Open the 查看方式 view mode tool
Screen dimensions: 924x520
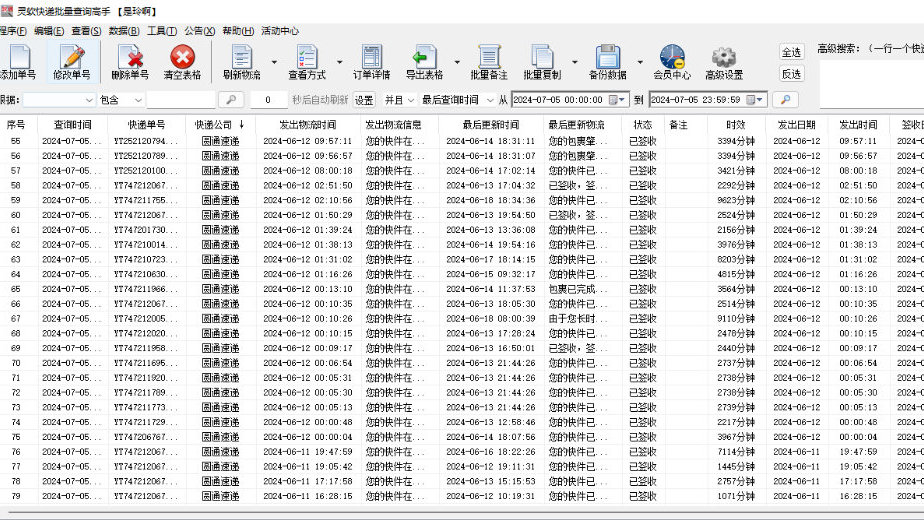point(307,62)
